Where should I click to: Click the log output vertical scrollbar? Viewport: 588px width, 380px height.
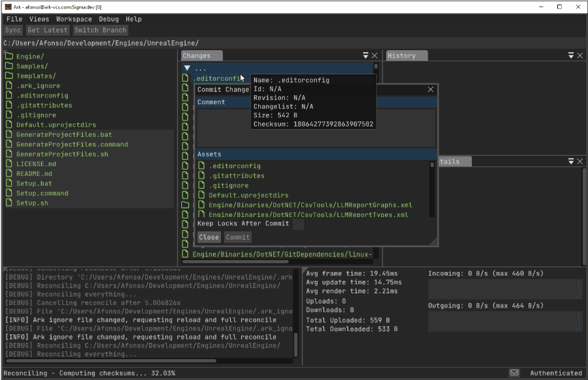point(295,344)
